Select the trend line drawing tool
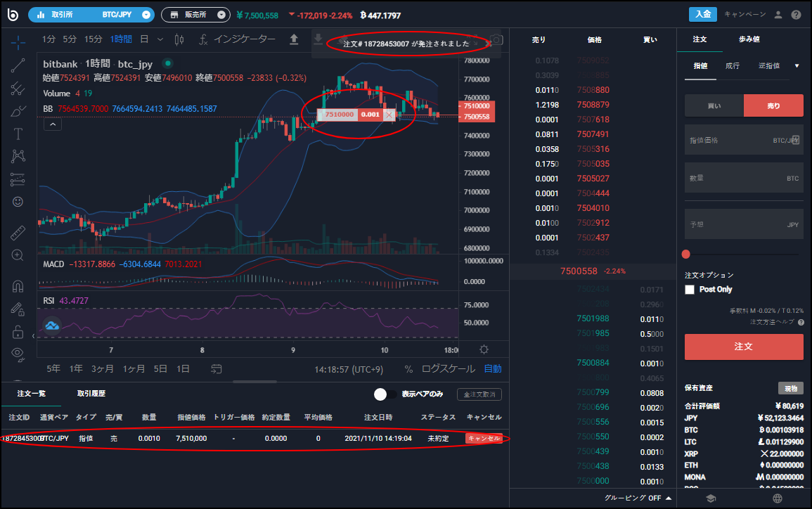Screen dimensions: 812x509 (x=18, y=65)
